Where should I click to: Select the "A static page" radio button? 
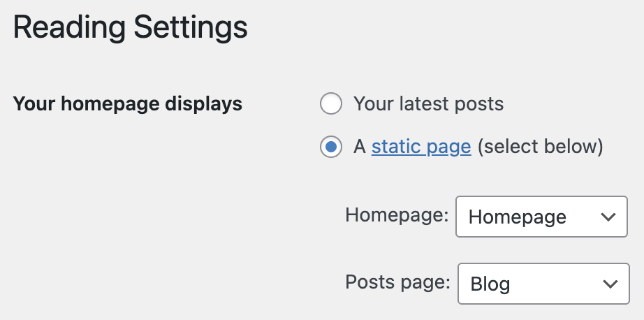click(x=330, y=147)
